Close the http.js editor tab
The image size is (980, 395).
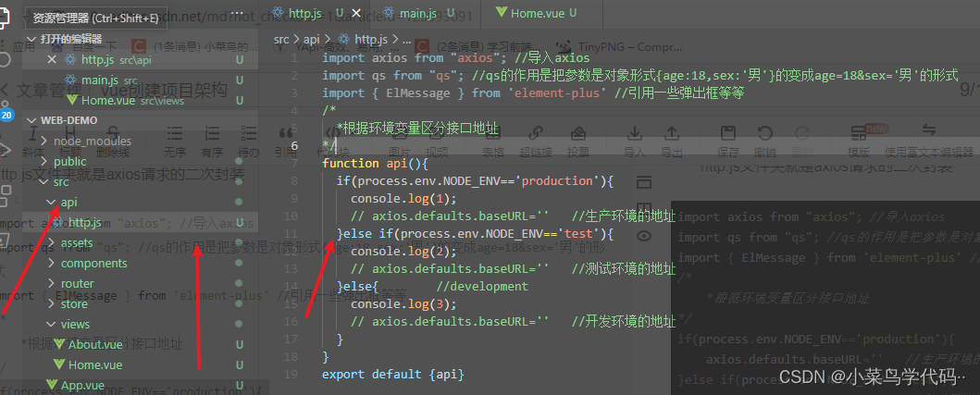point(356,13)
